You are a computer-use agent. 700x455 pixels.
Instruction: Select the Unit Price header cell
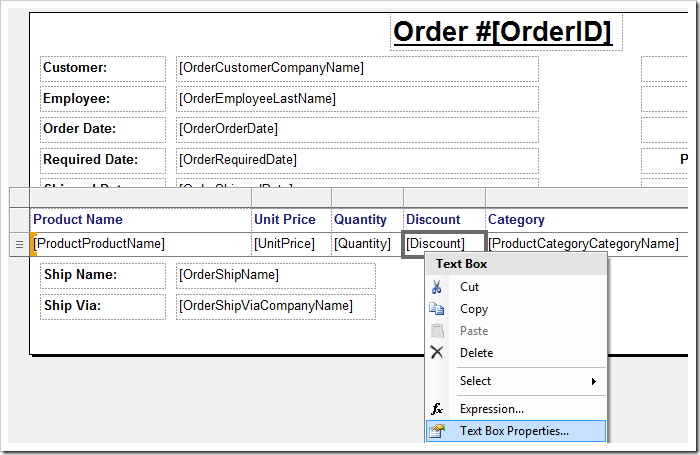(292, 220)
